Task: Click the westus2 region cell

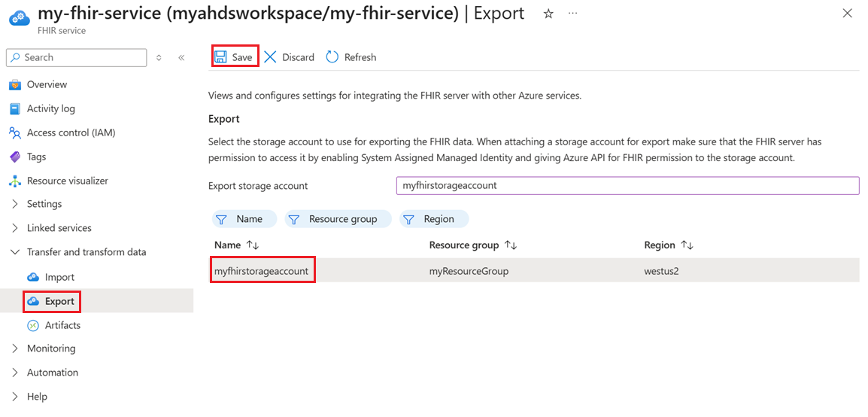Action: (661, 272)
